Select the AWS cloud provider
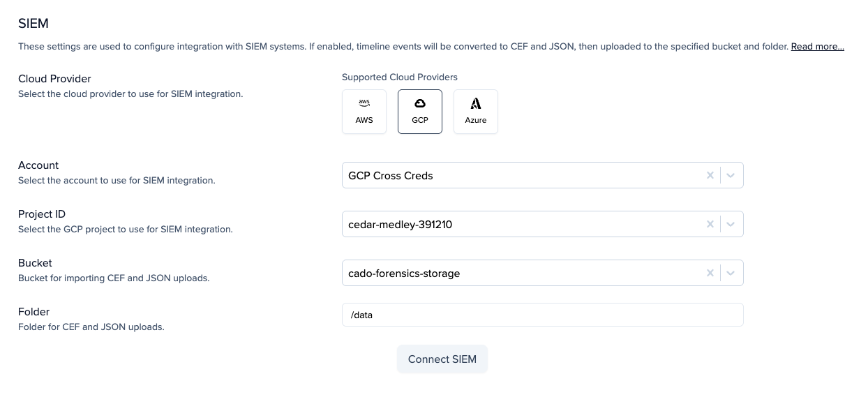 pyautogui.click(x=364, y=112)
